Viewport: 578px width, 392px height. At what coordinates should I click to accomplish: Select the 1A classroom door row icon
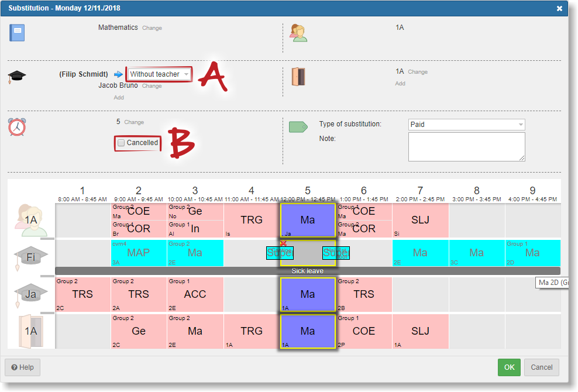click(x=31, y=331)
